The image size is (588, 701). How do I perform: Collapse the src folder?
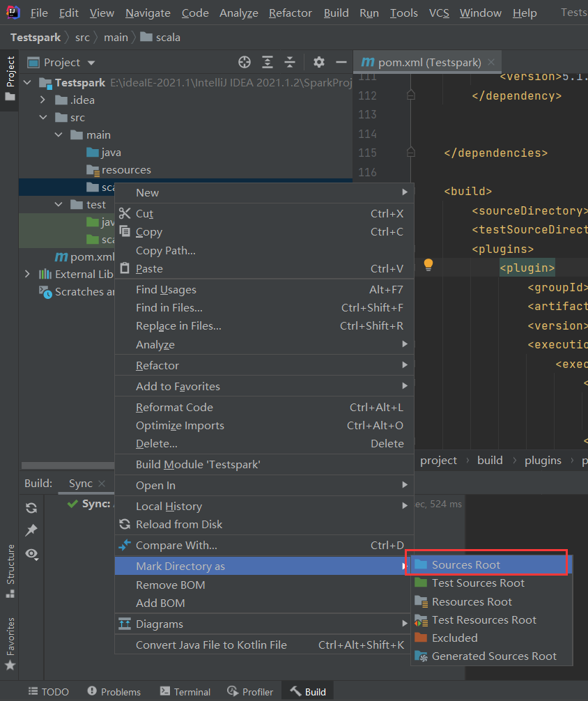tap(43, 117)
